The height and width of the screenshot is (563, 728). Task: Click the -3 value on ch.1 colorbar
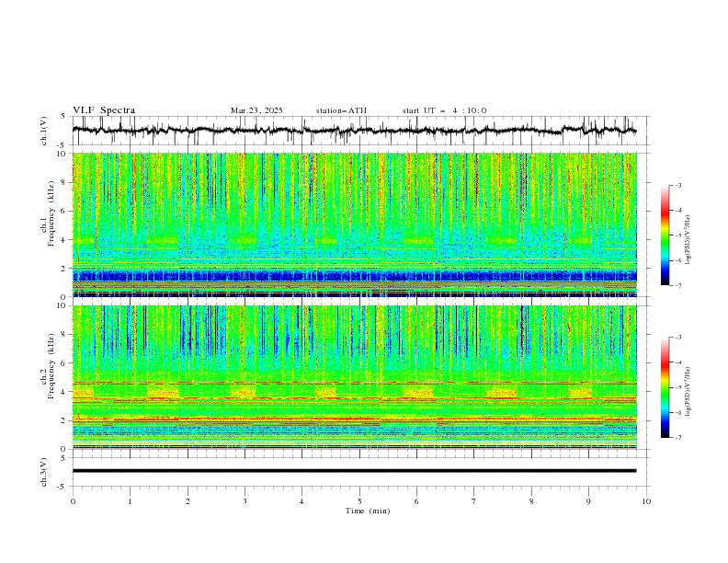pos(677,185)
